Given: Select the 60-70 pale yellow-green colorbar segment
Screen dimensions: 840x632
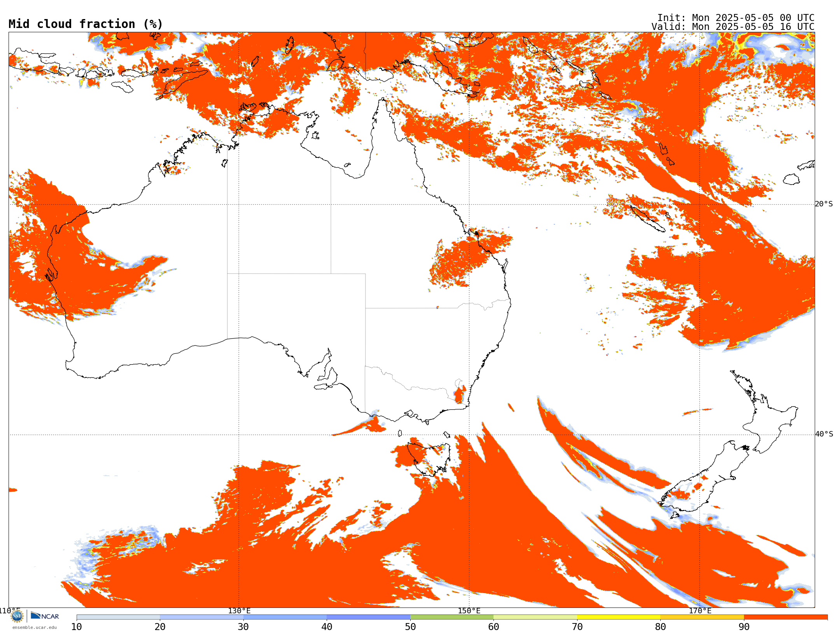Looking at the screenshot, I should coord(535,617).
